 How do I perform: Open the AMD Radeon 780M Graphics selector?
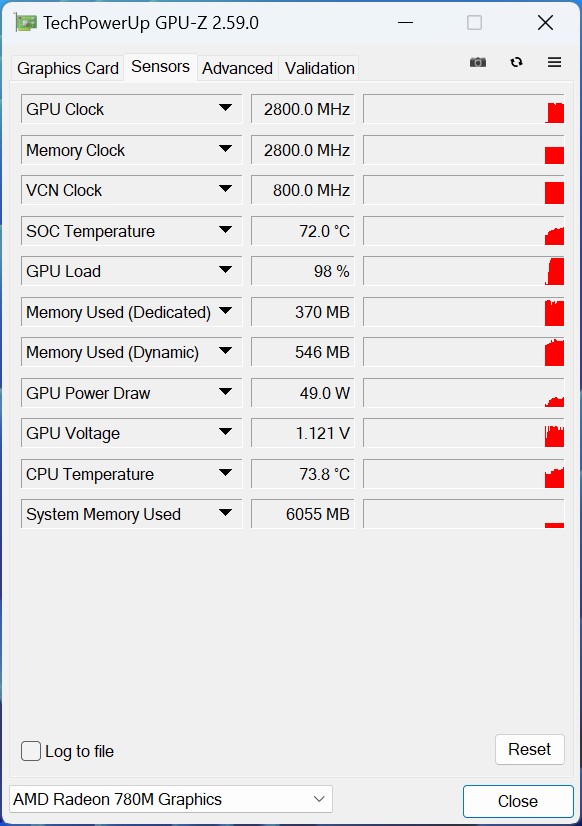(x=171, y=799)
